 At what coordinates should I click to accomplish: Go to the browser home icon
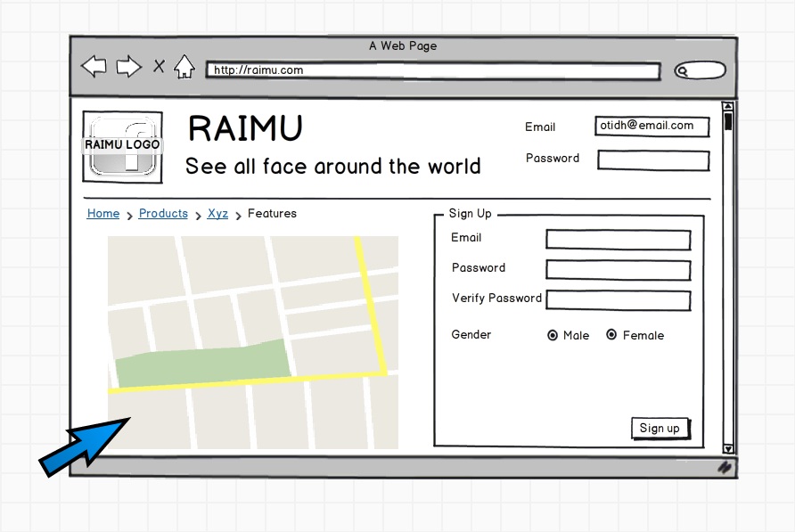click(x=184, y=67)
